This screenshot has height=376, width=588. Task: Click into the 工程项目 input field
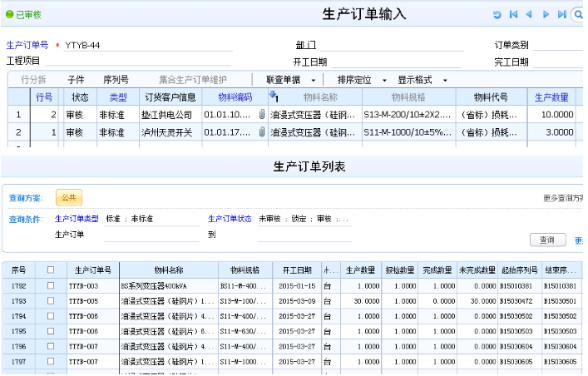137,62
